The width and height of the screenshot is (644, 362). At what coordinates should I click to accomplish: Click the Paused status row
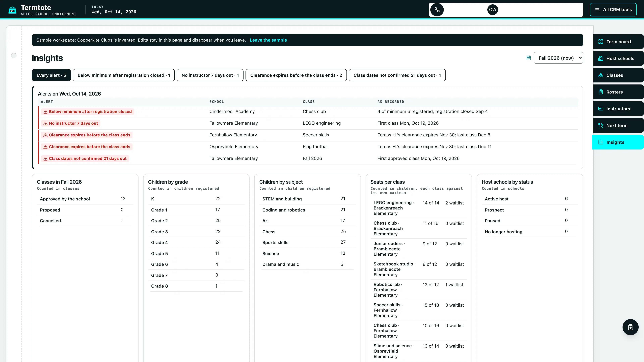(530, 221)
